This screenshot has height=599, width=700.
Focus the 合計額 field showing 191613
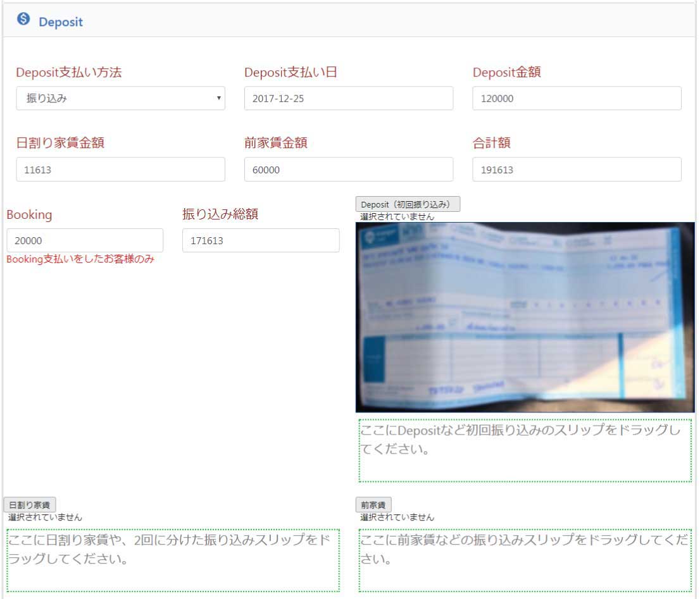(x=577, y=170)
